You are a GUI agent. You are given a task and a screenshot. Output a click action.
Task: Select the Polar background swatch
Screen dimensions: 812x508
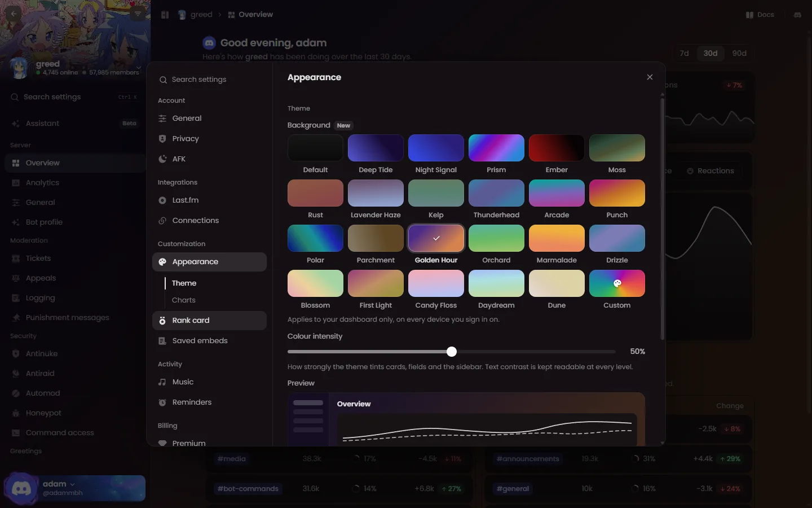[315, 238]
